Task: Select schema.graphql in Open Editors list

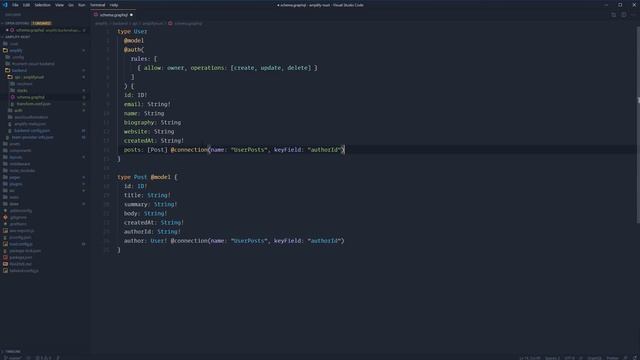Action: click(x=46, y=30)
